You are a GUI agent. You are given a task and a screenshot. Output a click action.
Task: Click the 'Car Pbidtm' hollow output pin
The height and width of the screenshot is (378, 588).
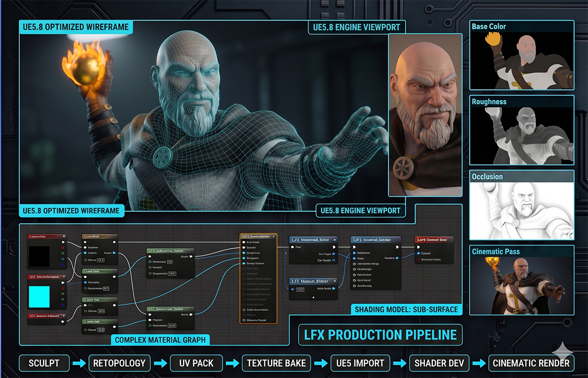334,260
